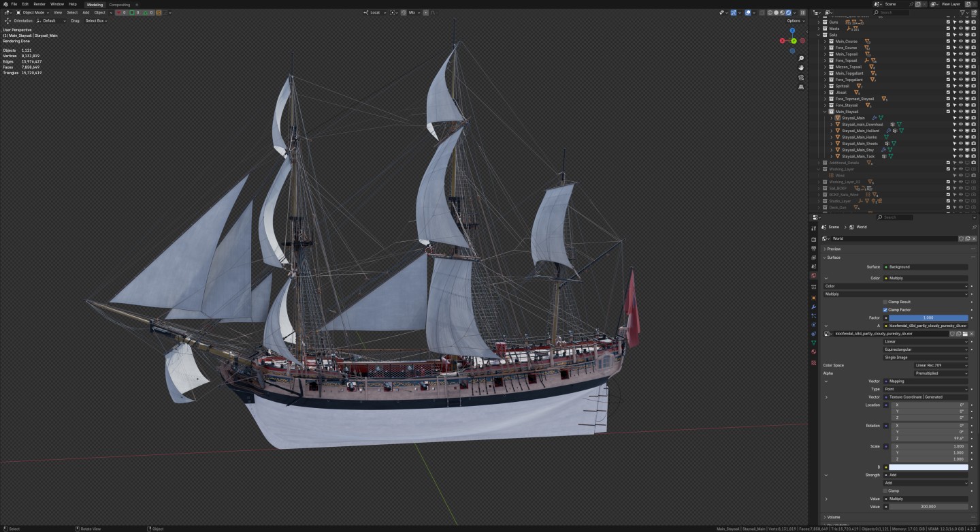
Task: Open the View Layer properties tab icon
Action: click(x=813, y=257)
